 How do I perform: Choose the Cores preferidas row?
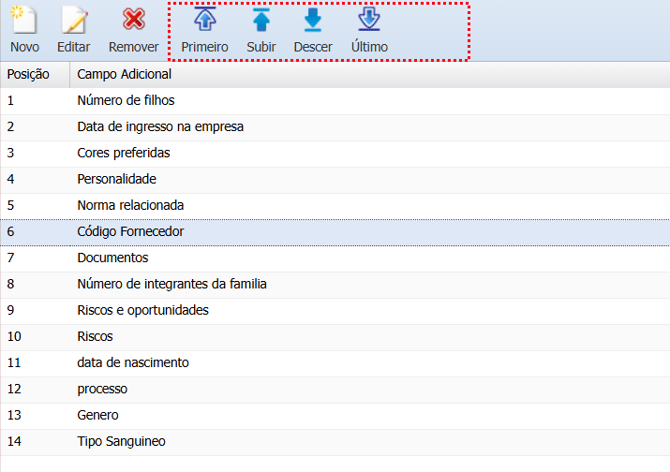(x=123, y=153)
